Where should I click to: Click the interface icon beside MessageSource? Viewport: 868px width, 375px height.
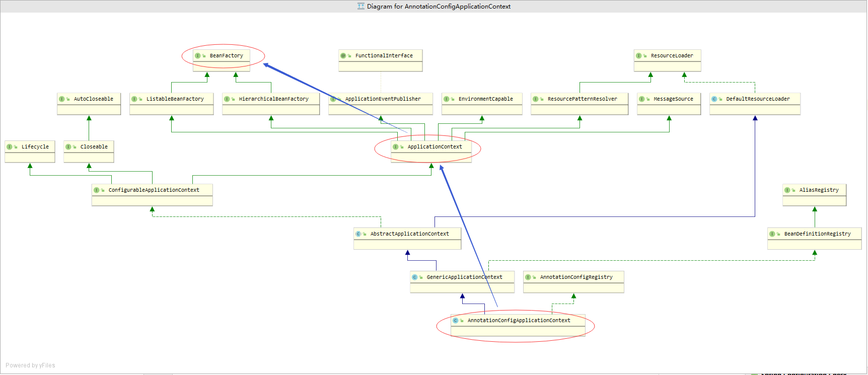point(642,99)
